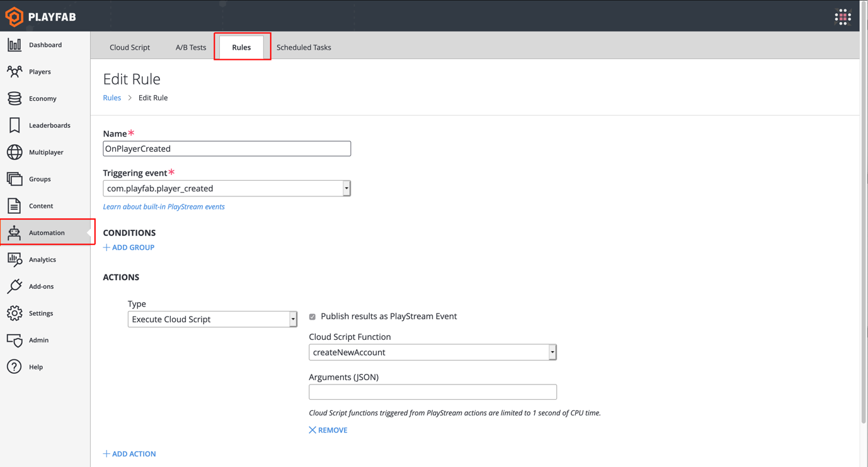Select the Rules tab
This screenshot has width=868, height=467.
point(241,47)
